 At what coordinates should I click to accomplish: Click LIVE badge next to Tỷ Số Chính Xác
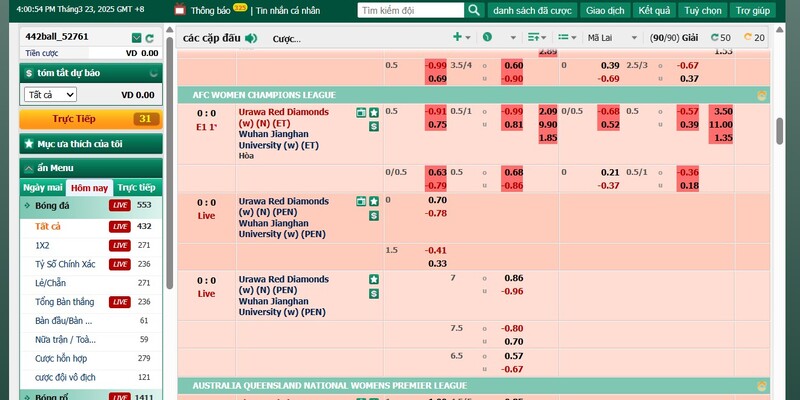(x=119, y=264)
